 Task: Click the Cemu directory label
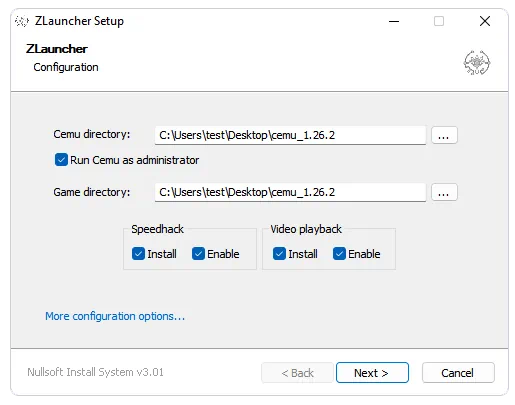[x=92, y=134]
